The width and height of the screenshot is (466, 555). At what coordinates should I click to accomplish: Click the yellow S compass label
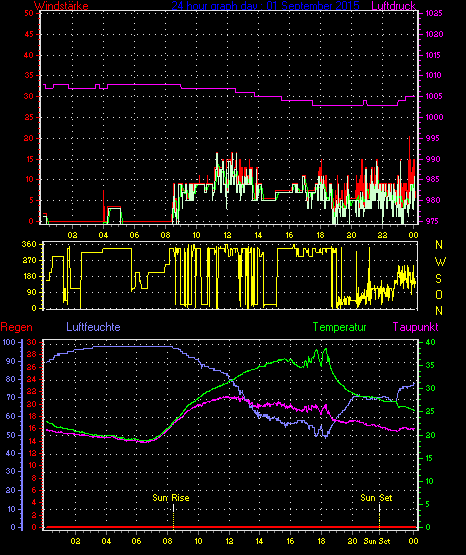tap(438, 279)
